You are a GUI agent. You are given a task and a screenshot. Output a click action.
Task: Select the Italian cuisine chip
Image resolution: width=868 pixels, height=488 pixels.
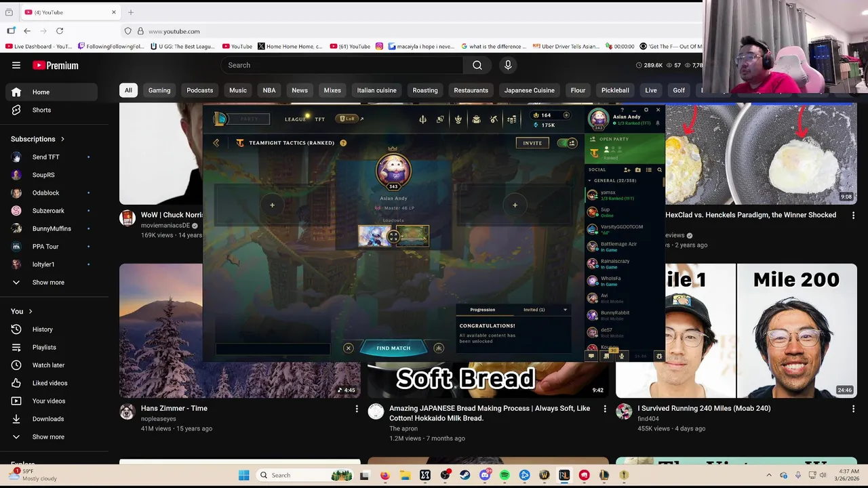[376, 90]
